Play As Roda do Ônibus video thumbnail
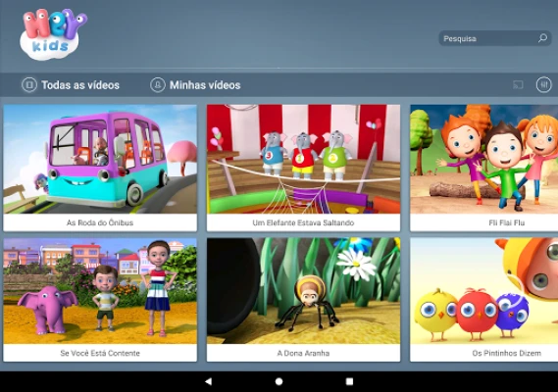The image size is (558, 392). point(100,159)
